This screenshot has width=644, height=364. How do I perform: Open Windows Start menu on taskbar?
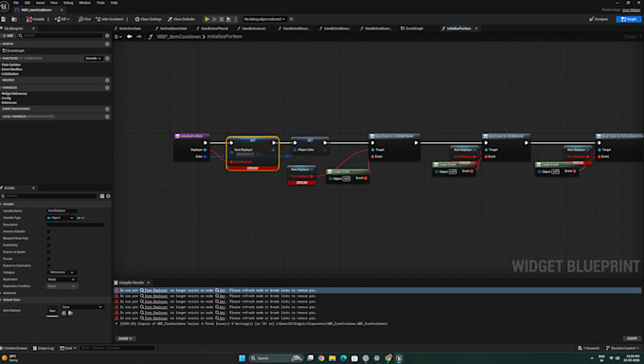pyautogui.click(x=241, y=358)
